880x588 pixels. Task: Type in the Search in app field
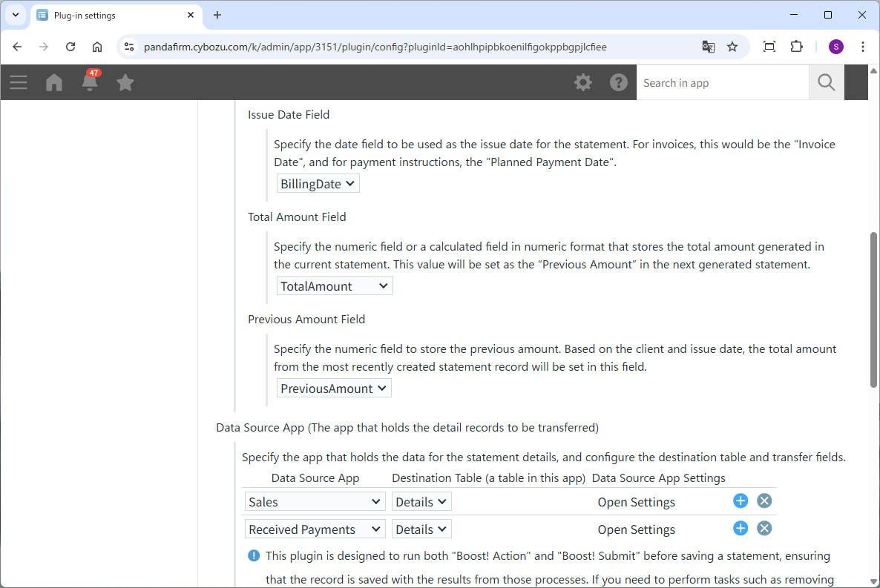point(722,83)
